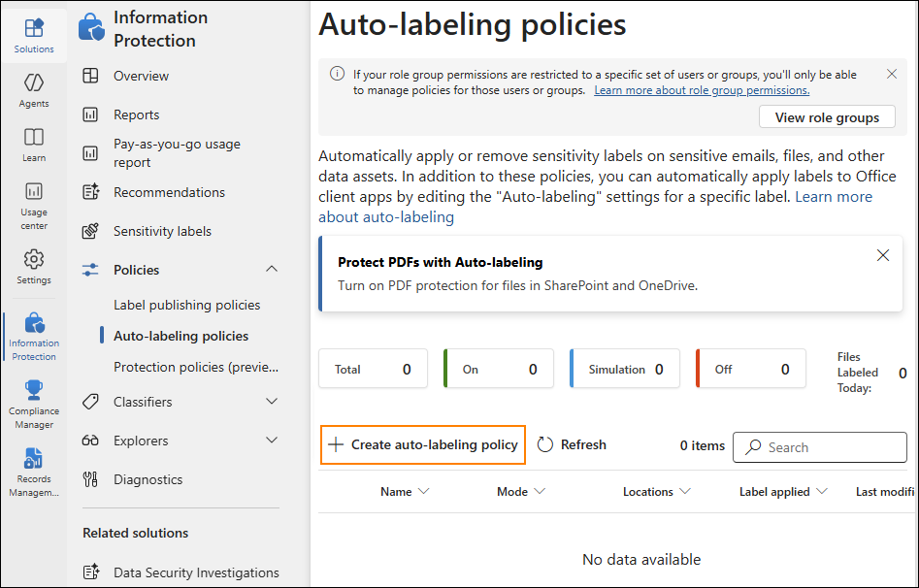919x588 pixels.
Task: Click the info icon in permissions banner
Action: (x=337, y=74)
